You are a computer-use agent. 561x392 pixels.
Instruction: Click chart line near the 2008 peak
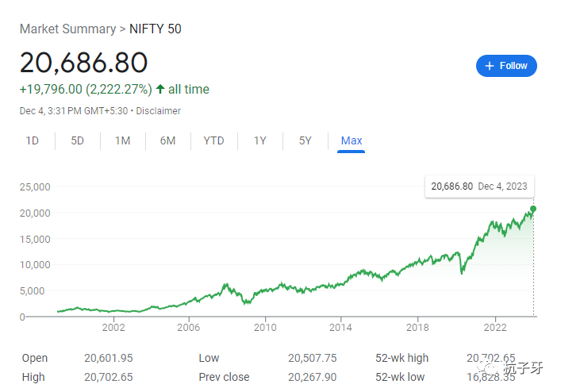coord(226,284)
